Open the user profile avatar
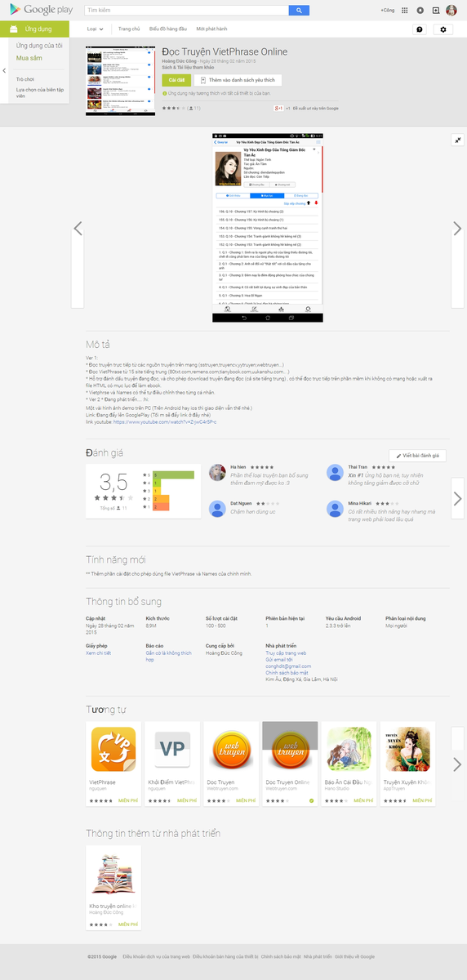467x980 pixels. pos(451,11)
